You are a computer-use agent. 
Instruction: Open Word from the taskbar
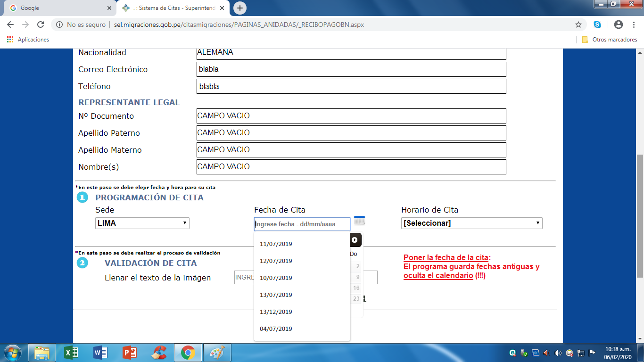(100, 353)
